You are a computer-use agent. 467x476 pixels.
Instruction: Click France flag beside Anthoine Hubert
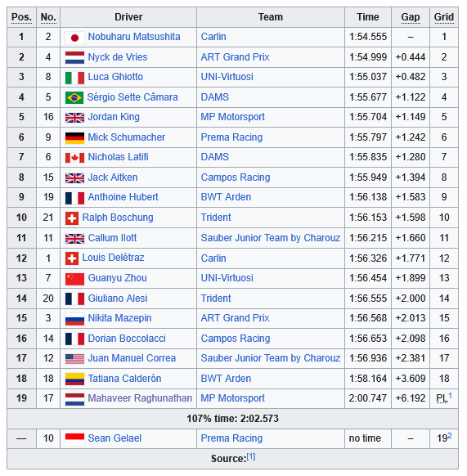pos(74,198)
